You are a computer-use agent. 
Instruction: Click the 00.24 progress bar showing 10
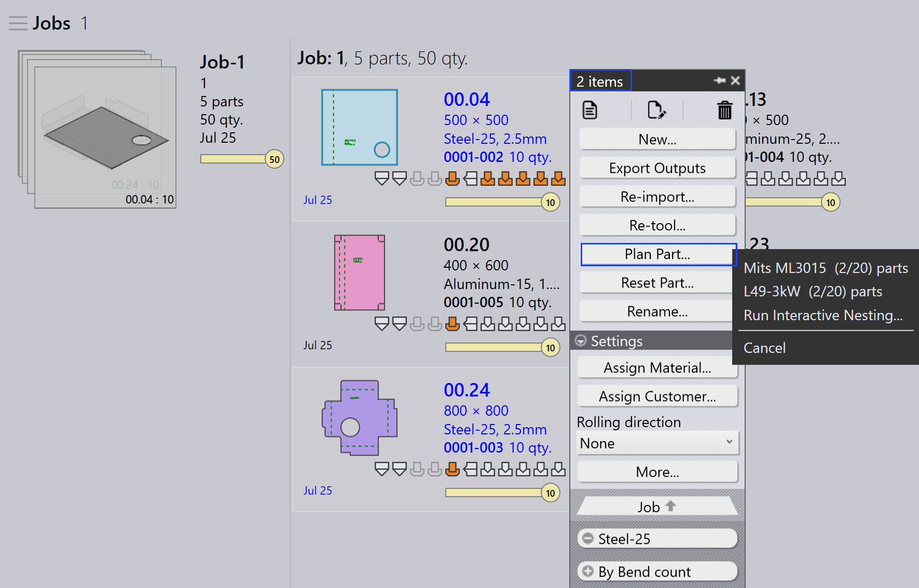click(502, 493)
